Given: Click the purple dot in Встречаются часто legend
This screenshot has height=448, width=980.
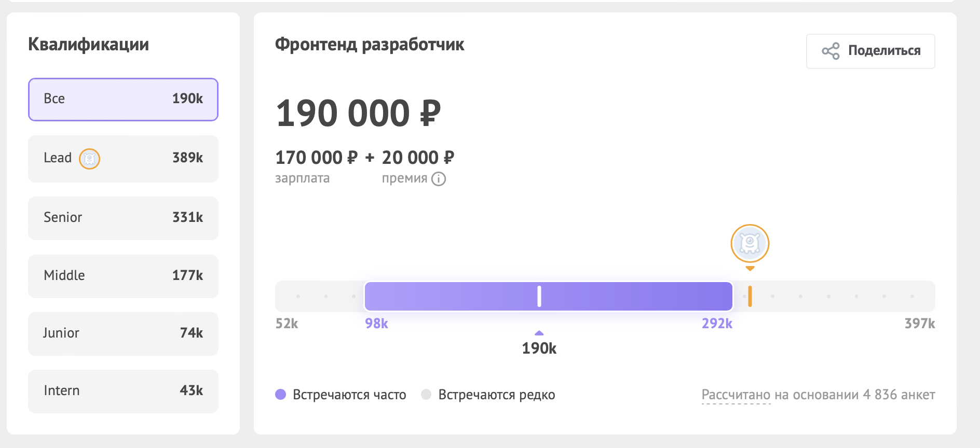Looking at the screenshot, I should point(281,395).
